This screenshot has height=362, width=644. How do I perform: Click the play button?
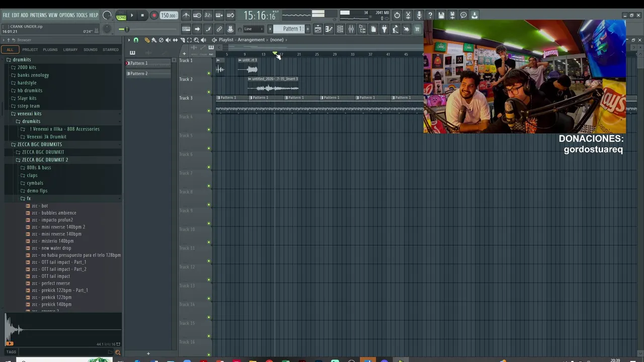[x=132, y=16]
